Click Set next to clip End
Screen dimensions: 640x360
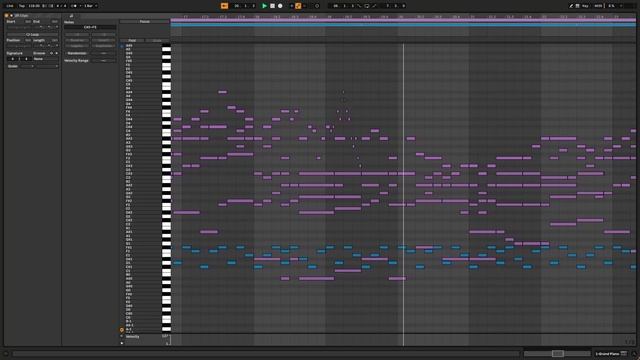tap(55, 21)
